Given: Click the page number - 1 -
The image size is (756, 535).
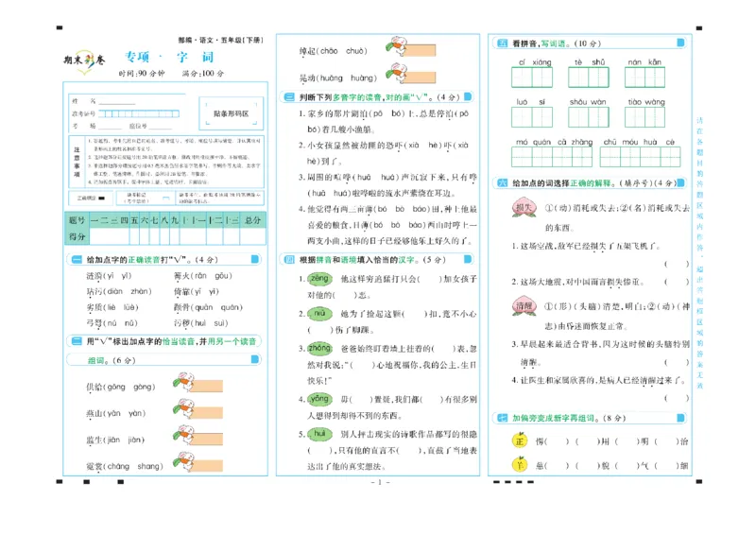Looking at the screenshot, I should pos(380,482).
